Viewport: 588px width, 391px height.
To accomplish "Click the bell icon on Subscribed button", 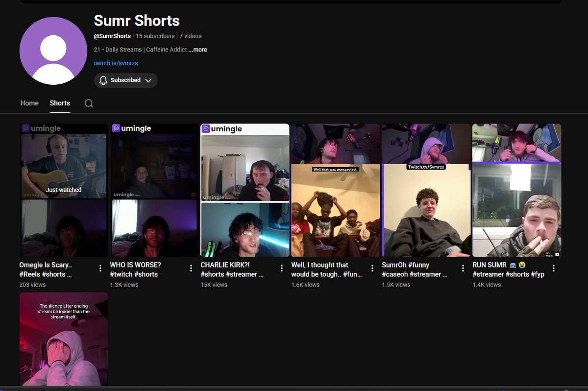I will [x=103, y=80].
